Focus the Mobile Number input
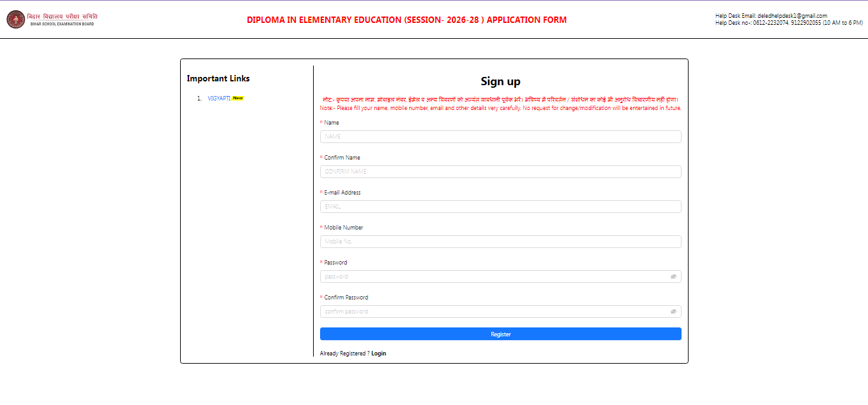 pos(500,241)
